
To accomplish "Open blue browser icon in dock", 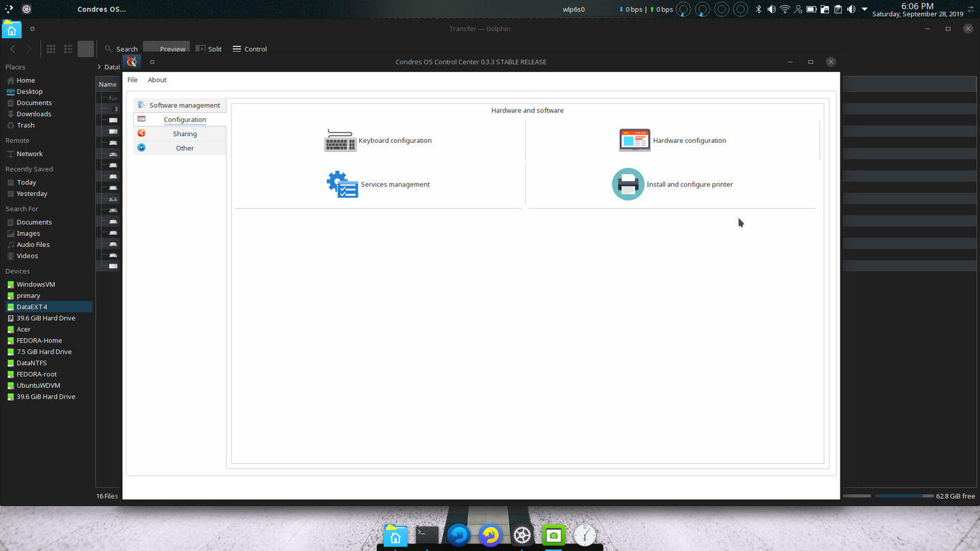I will [459, 535].
